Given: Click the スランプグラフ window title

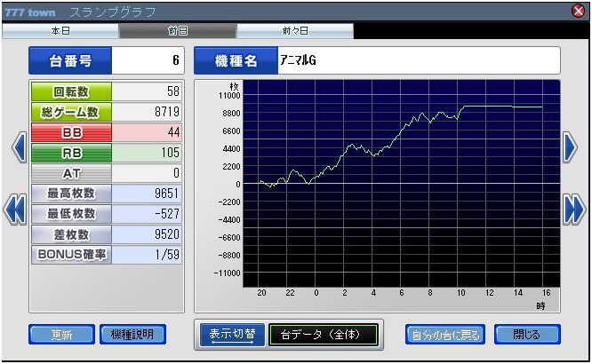Looking at the screenshot, I should tap(113, 12).
